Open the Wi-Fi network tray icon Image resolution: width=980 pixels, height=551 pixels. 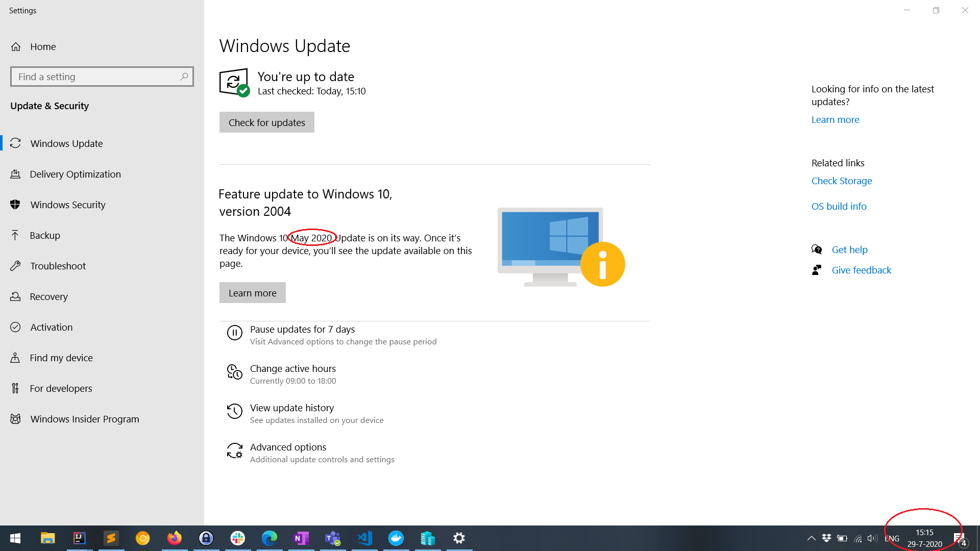point(857,538)
